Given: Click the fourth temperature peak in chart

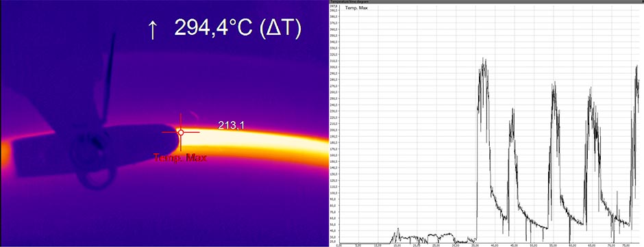Looking at the screenshot, I should [x=591, y=88].
